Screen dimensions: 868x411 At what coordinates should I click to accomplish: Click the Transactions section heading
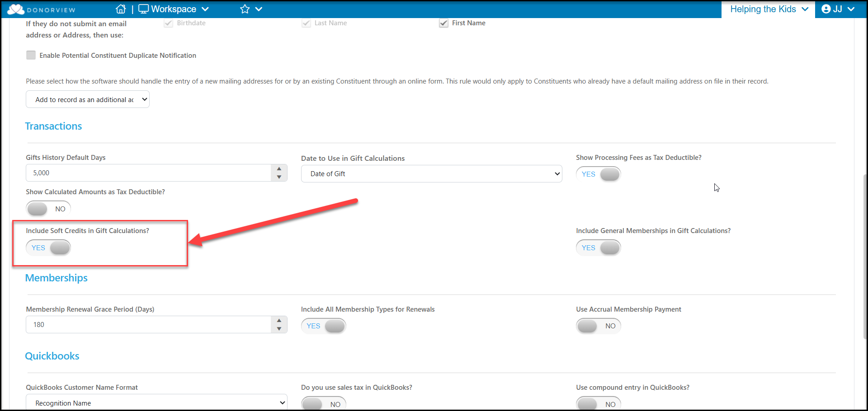point(53,126)
